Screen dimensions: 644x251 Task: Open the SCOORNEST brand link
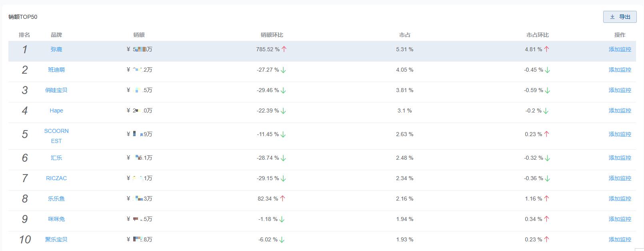click(56, 136)
